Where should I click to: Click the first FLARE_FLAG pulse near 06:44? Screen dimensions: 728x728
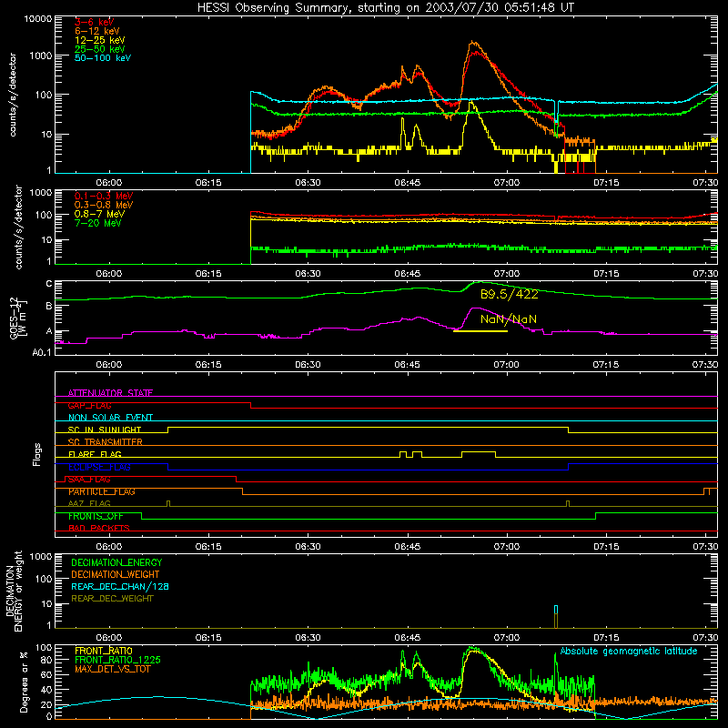[403, 453]
